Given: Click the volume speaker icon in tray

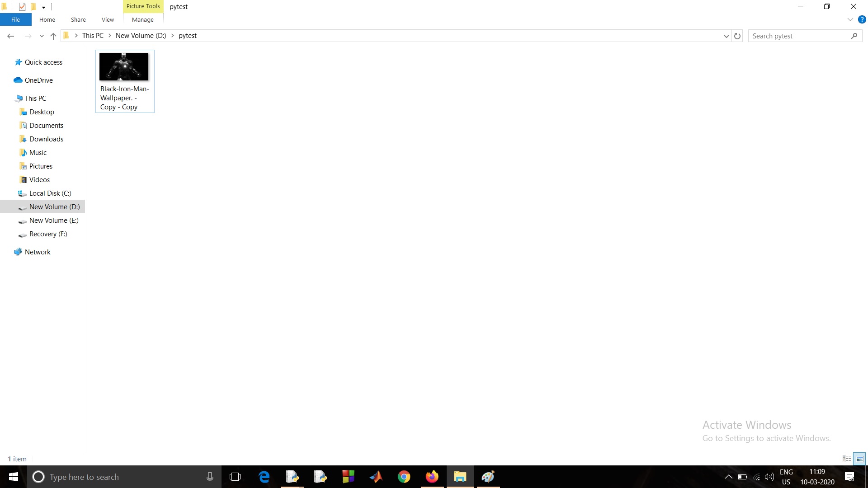Looking at the screenshot, I should coord(769,477).
